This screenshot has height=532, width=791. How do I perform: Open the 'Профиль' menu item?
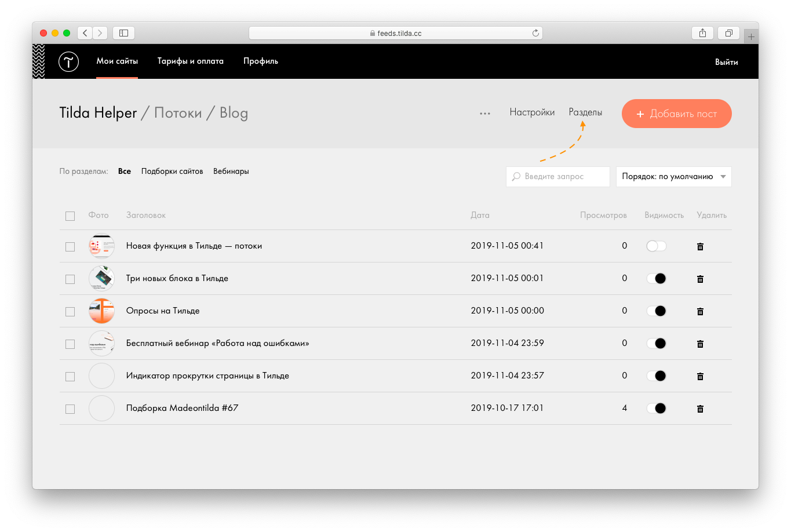(x=261, y=61)
